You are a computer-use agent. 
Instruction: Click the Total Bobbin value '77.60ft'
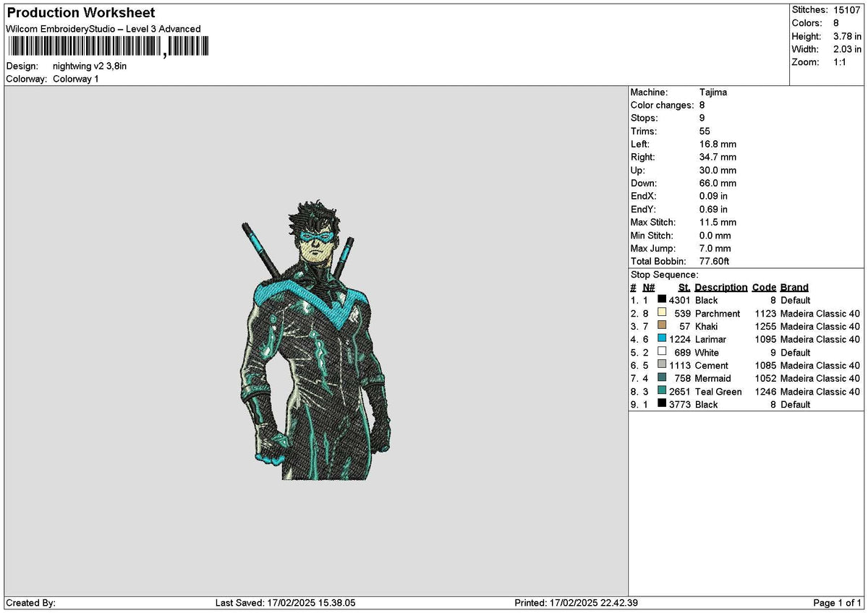(714, 261)
